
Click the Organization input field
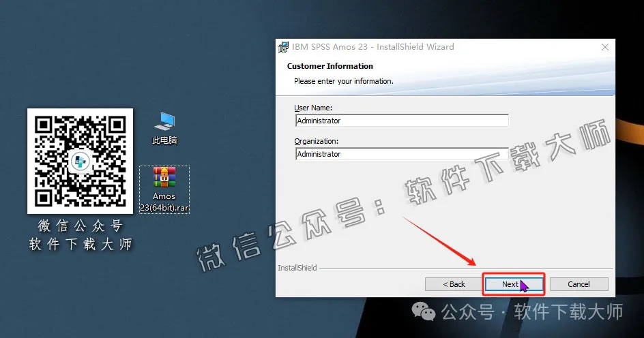pyautogui.click(x=402, y=154)
